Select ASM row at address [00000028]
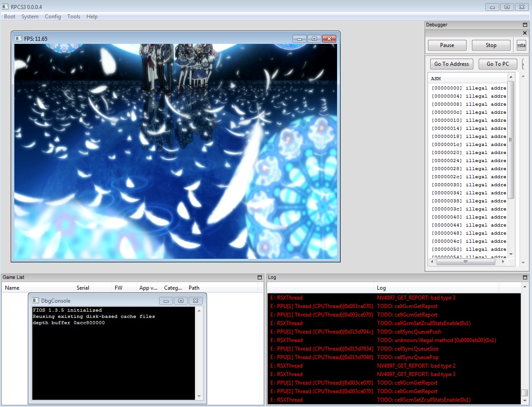Viewport: 532px width, 407px height. coord(468,169)
